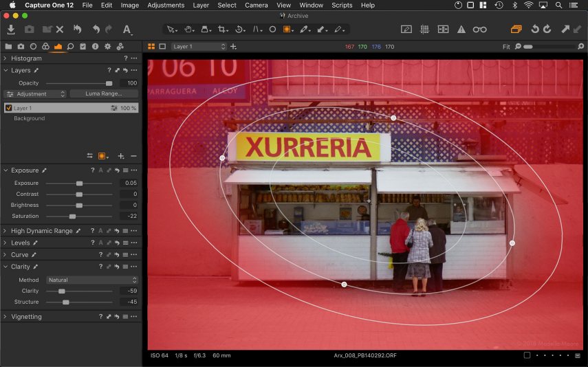Click the Delete X icon in toolbar
Image resolution: width=588 pixels, height=367 pixels.
60,30
